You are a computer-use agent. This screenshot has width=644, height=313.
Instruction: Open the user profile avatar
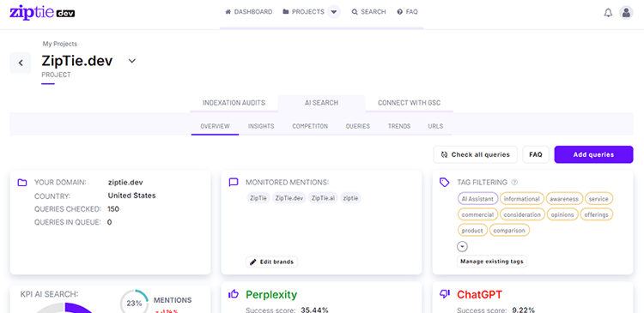626,13
